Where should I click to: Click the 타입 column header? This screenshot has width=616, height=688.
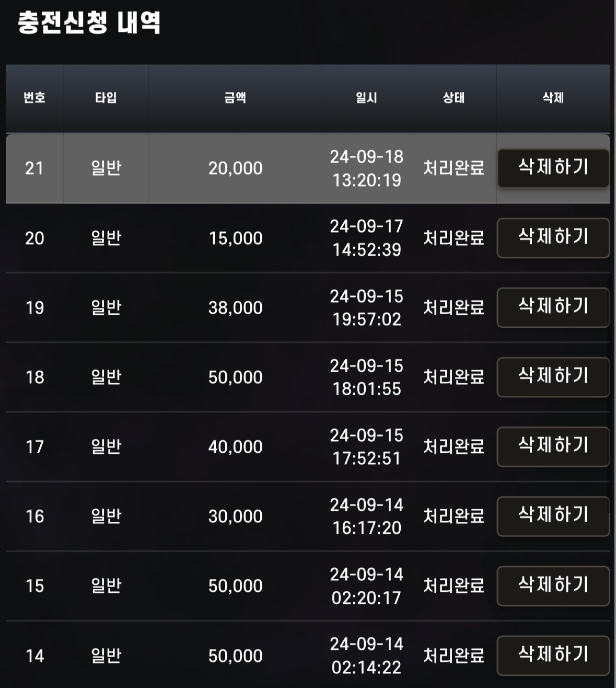pyautogui.click(x=106, y=98)
